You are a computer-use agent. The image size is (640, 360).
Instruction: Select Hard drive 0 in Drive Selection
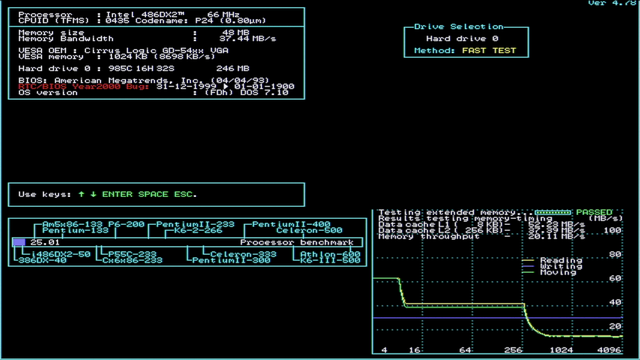point(462,39)
